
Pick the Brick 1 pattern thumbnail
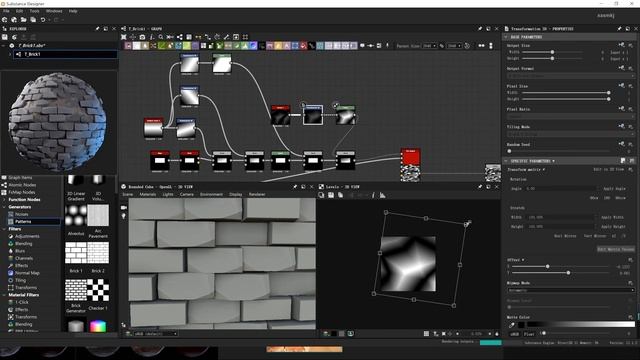(x=76, y=253)
